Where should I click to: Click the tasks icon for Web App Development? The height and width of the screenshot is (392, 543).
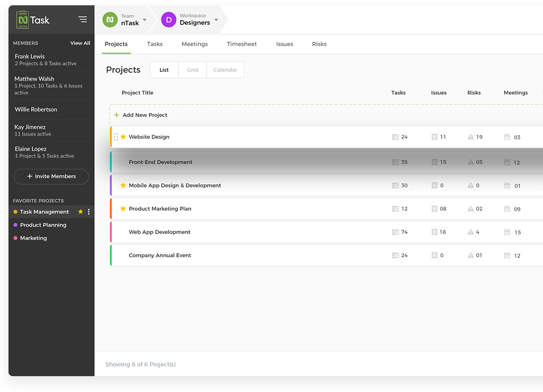tap(395, 232)
